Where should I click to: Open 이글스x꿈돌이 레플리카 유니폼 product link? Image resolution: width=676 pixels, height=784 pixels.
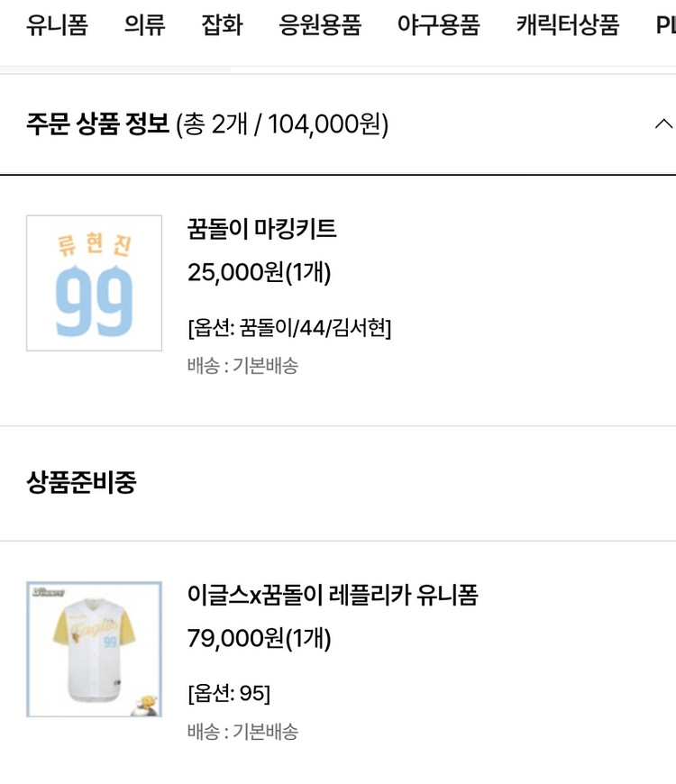(x=333, y=595)
